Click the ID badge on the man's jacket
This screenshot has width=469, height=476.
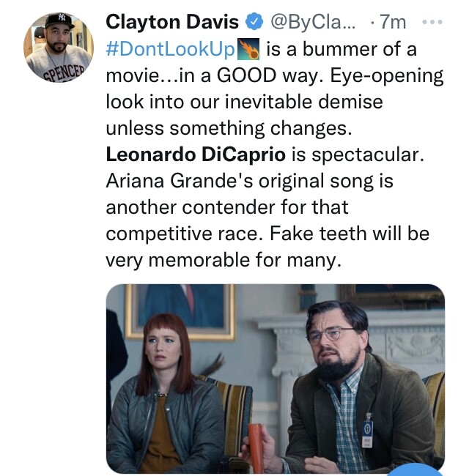[x=368, y=428]
